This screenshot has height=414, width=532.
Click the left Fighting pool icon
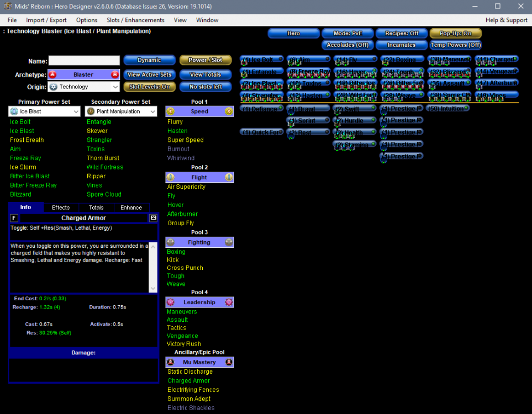point(170,242)
